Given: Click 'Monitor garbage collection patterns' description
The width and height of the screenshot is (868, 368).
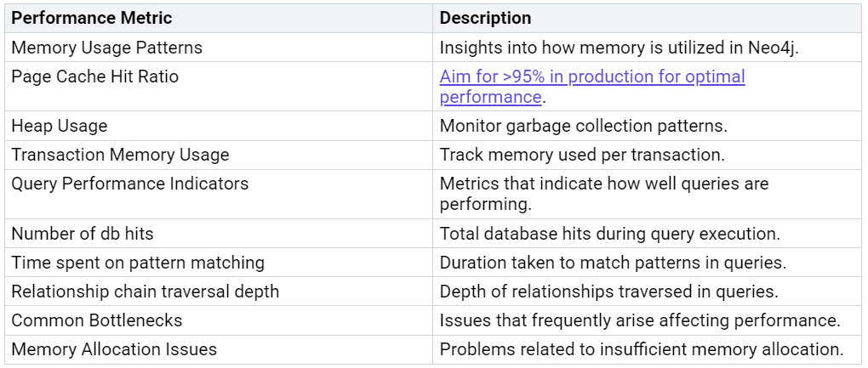Looking at the screenshot, I should (584, 126).
